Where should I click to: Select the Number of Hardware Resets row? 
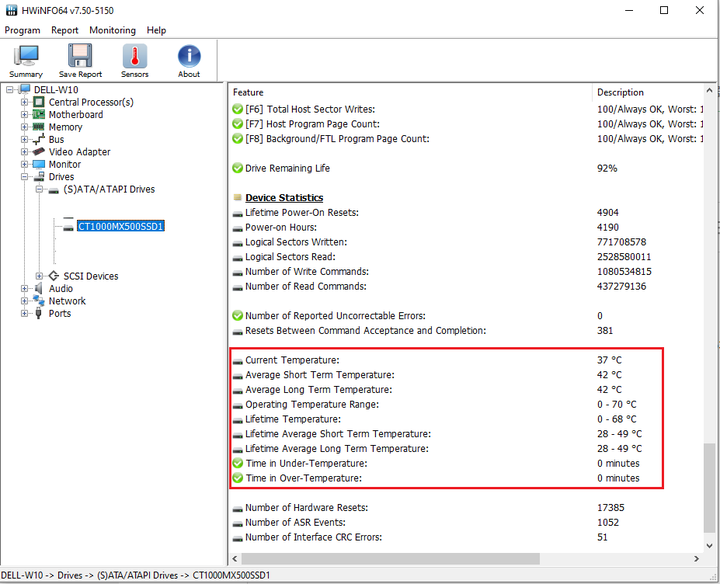point(466,508)
